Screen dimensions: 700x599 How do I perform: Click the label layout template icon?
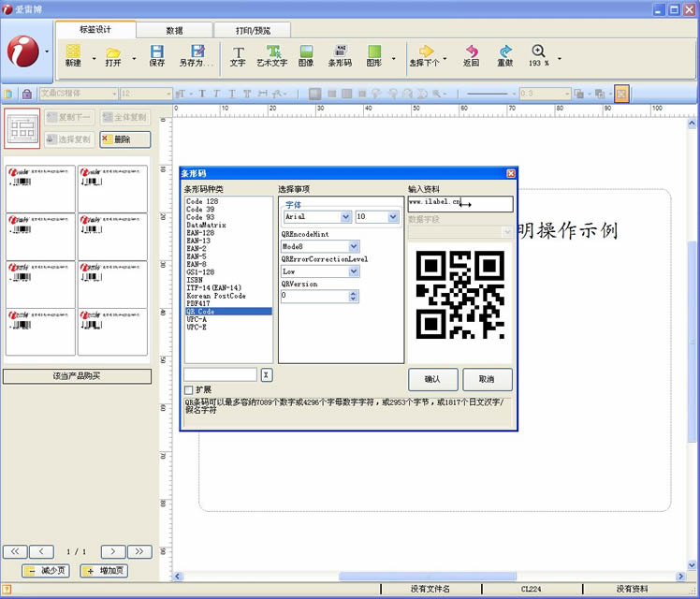22,128
